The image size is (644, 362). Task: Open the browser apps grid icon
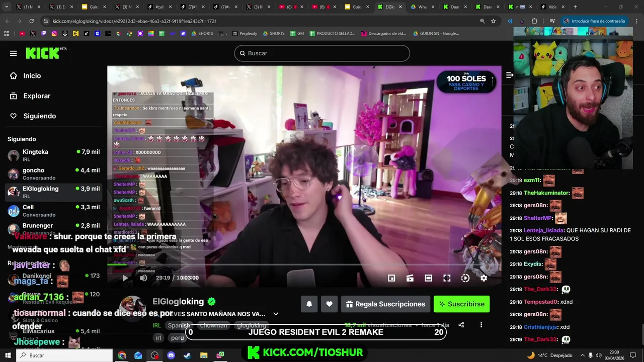click(x=7, y=34)
